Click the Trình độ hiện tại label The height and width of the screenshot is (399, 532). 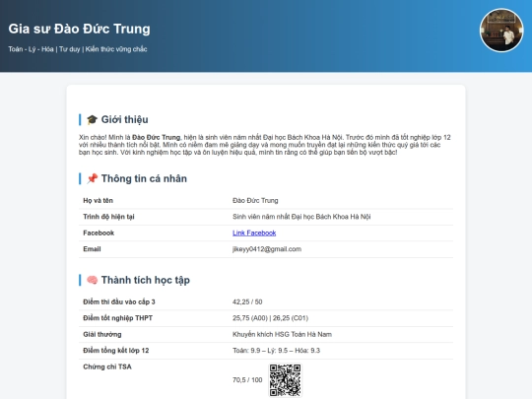[x=108, y=217]
